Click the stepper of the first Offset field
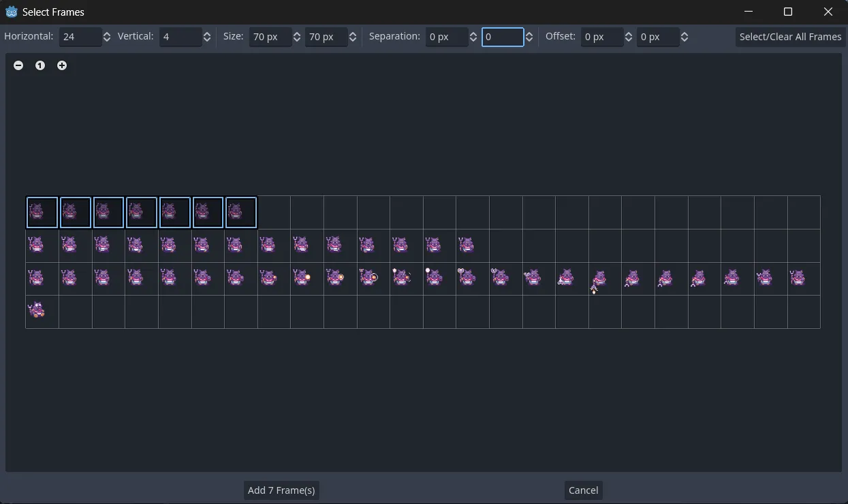This screenshot has width=848, height=504. (x=629, y=37)
